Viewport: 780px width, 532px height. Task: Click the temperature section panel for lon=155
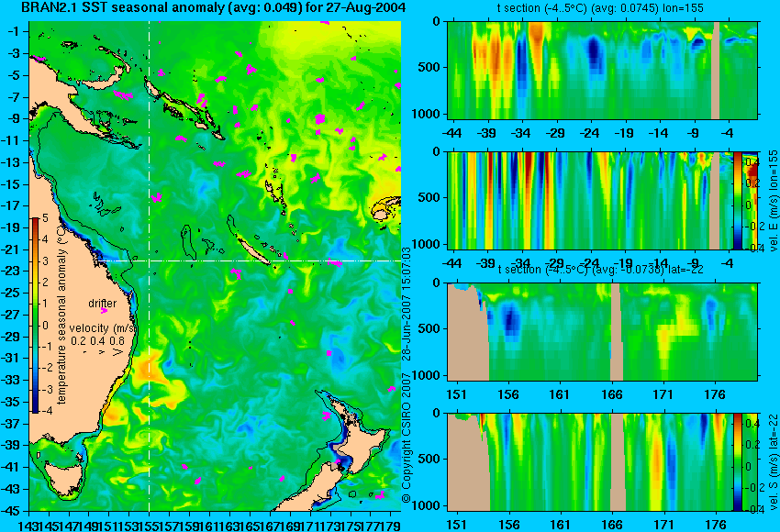pos(603,70)
